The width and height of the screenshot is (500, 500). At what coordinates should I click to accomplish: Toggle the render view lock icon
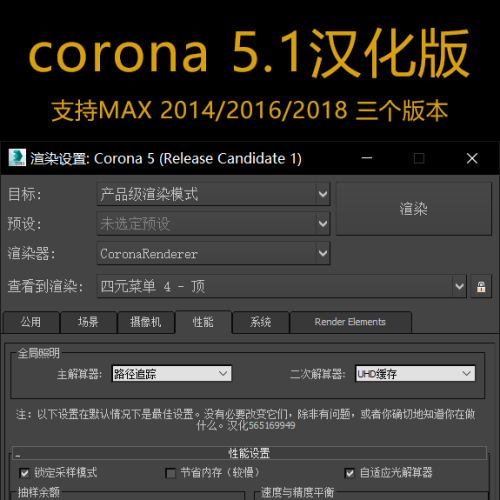[481, 286]
